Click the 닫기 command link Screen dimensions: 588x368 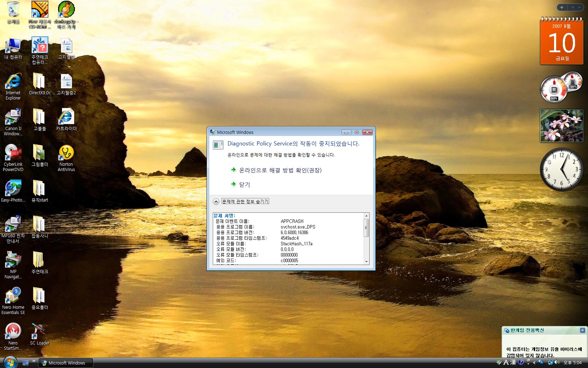[245, 184]
